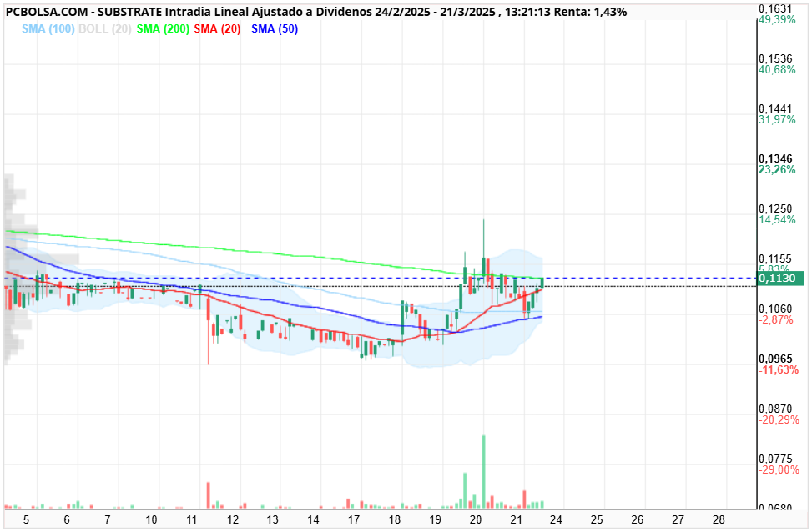Click the price axis label 0,0775
Viewport: 812px width, 532px height.
pyautogui.click(x=775, y=459)
